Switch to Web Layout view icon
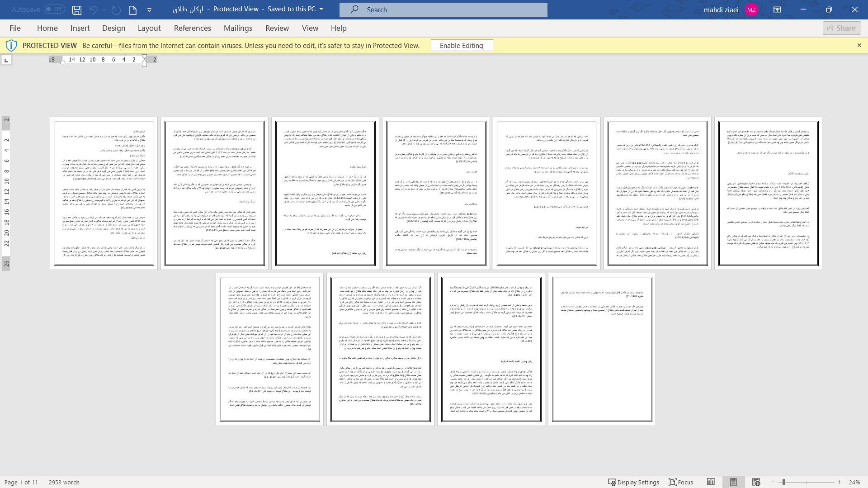 756,482
